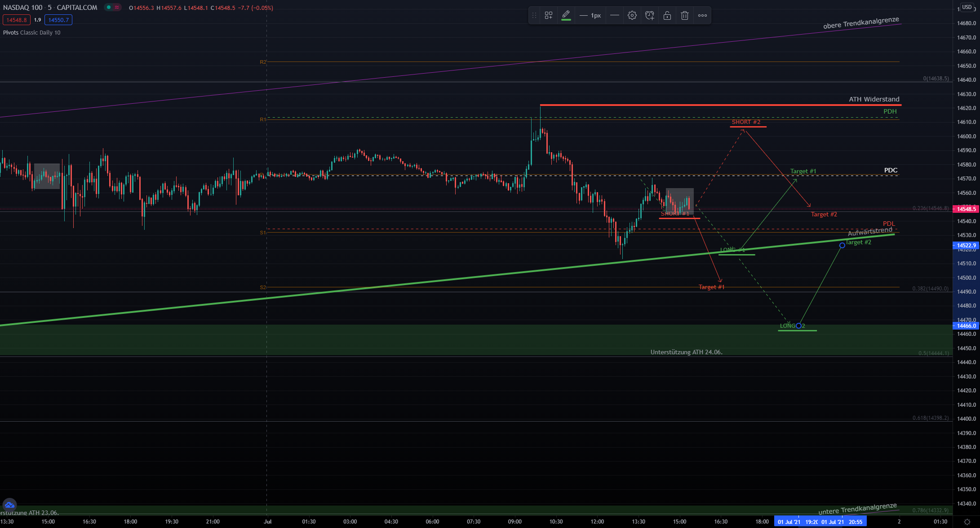
Task: Open the USD currency selector
Action: tap(967, 7)
